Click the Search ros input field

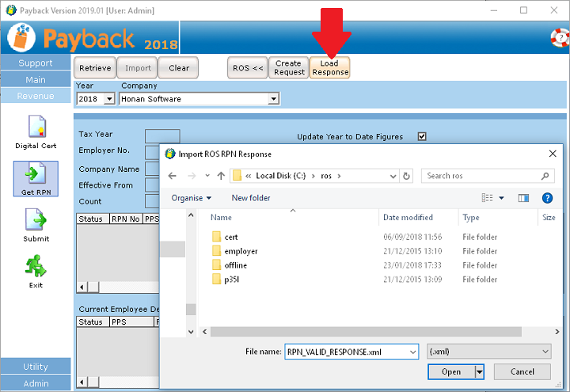[482, 176]
